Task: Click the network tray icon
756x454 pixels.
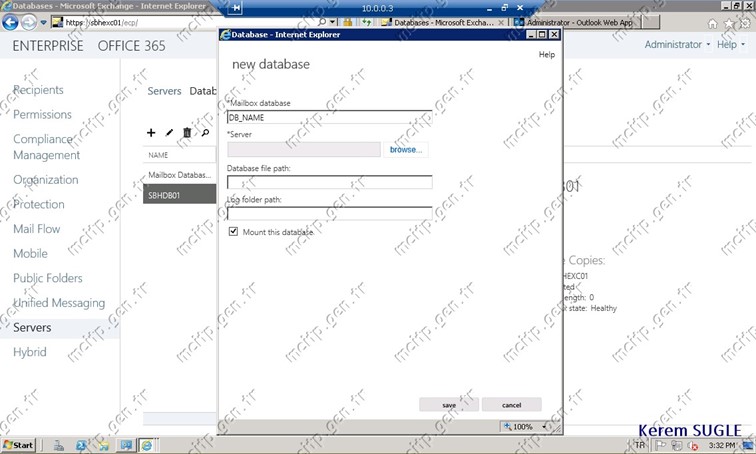Action: [x=676, y=445]
